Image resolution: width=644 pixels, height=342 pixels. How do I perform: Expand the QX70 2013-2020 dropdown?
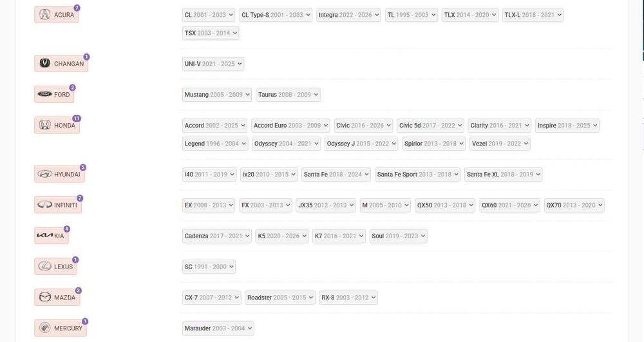point(574,205)
